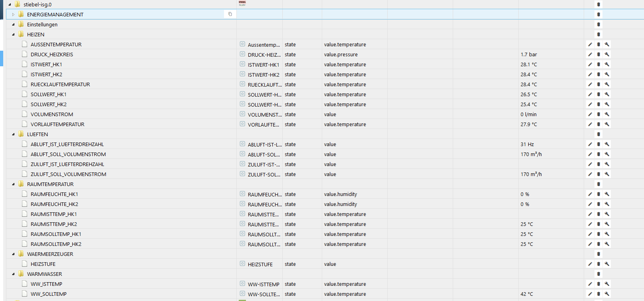Screen dimensions: 644x301
Task: Click the Stiebel Eltron logo on stiebel-isg.0 row
Action: [242, 3]
